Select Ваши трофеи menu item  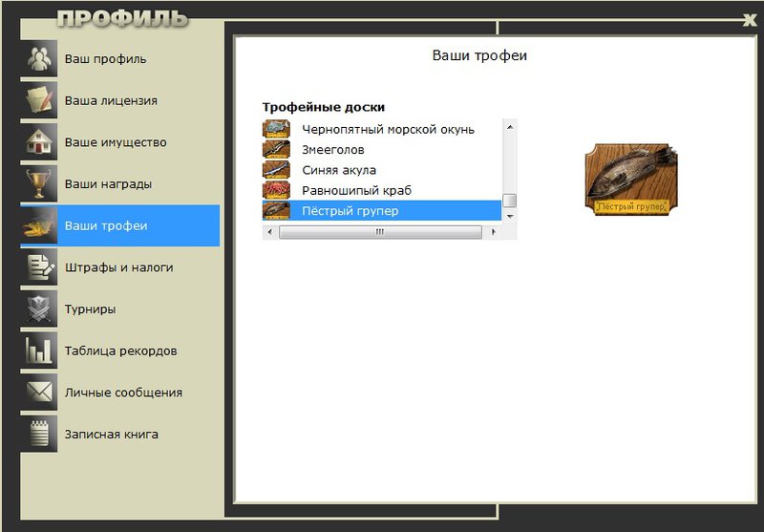tap(120, 225)
